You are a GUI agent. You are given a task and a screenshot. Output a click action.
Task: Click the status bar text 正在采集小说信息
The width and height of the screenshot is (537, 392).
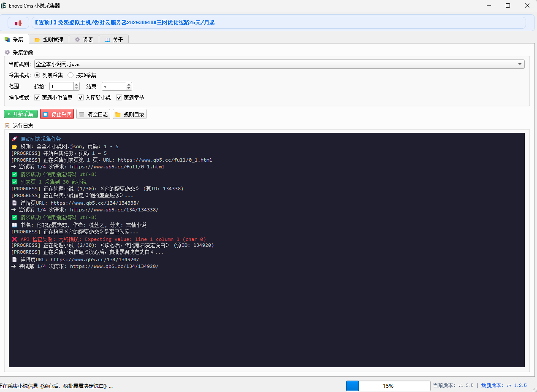pos(57,386)
